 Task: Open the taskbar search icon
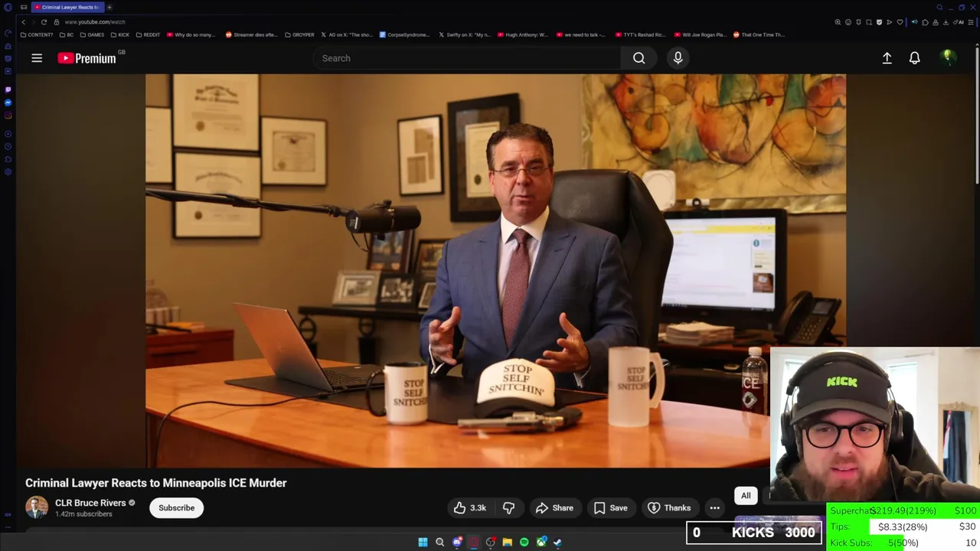coord(439,542)
